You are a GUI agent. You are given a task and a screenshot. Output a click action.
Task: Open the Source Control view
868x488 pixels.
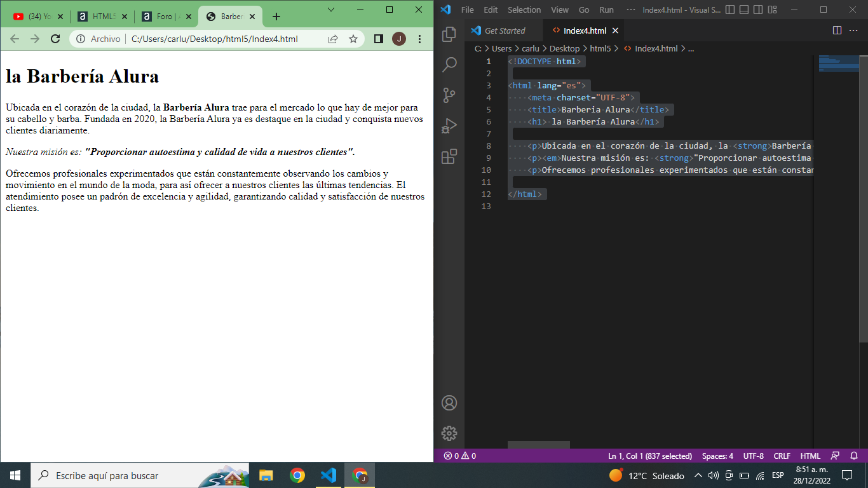pos(449,95)
